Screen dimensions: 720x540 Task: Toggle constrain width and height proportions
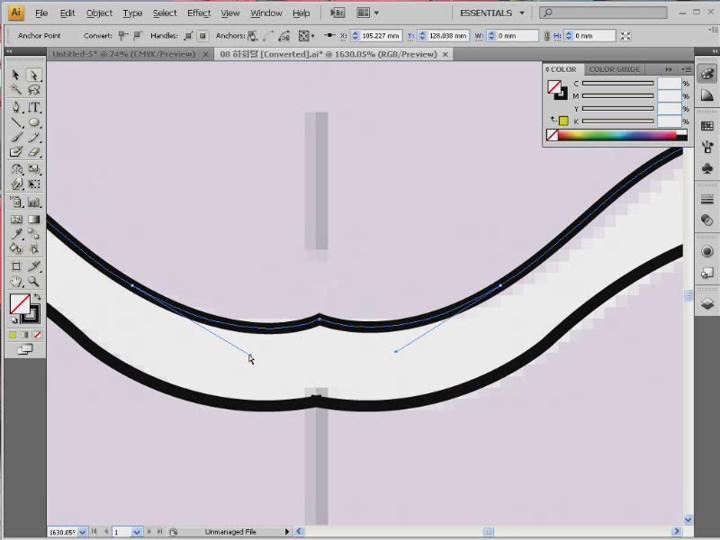(546, 36)
